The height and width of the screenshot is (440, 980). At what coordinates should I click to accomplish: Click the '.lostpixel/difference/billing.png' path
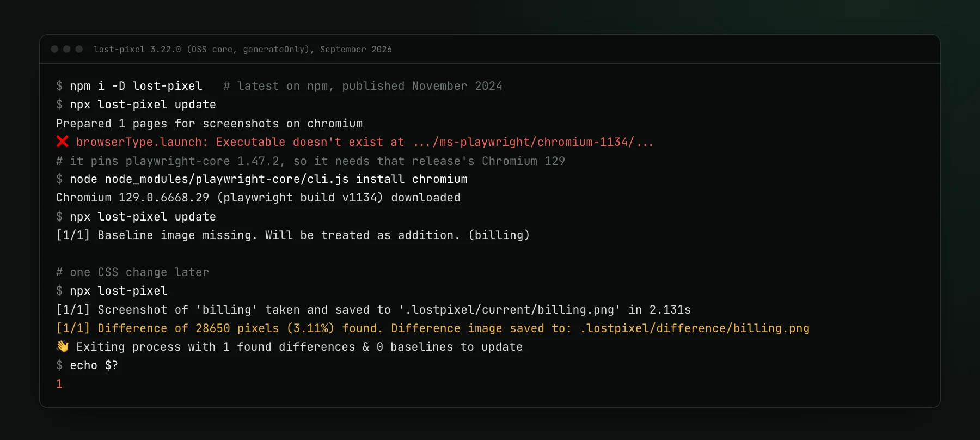695,328
